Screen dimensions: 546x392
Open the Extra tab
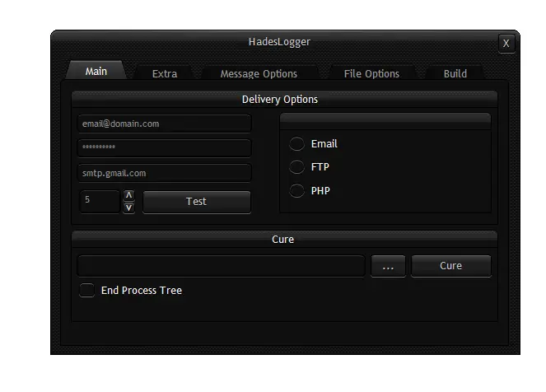tap(165, 73)
